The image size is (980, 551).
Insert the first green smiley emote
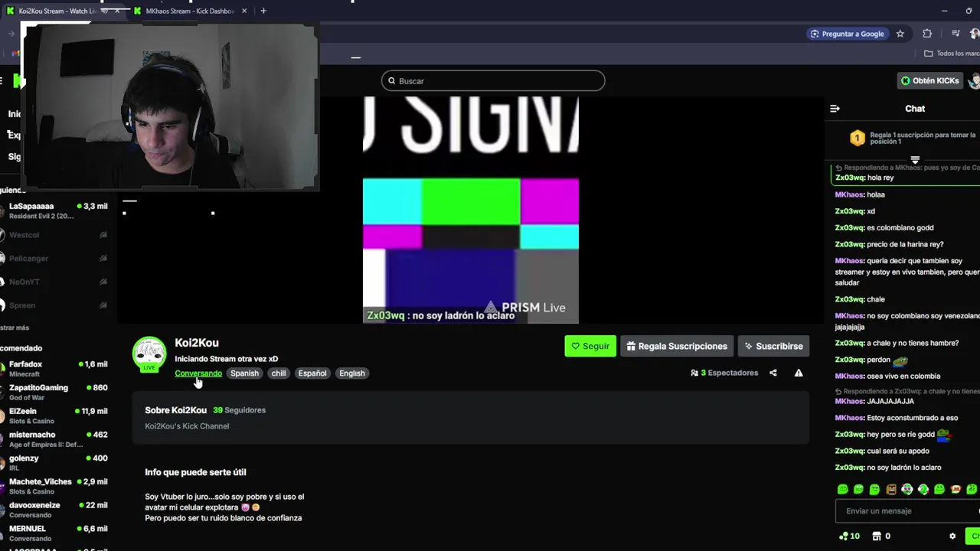pos(842,489)
